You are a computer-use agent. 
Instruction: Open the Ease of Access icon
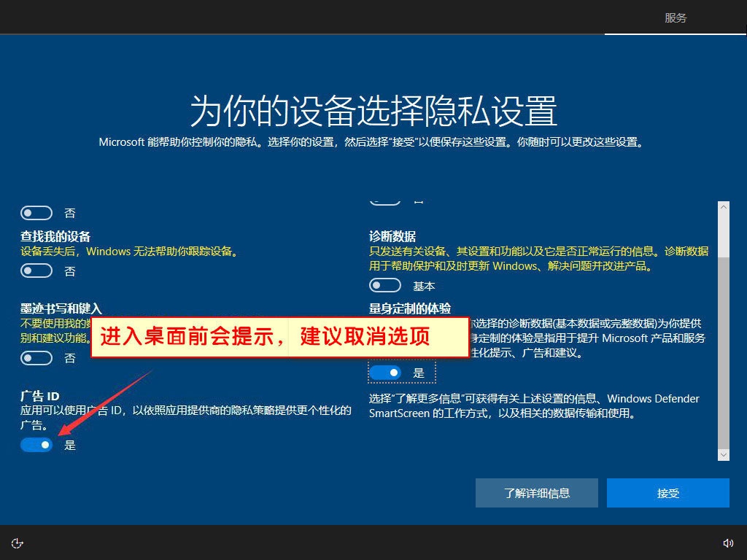(x=18, y=543)
